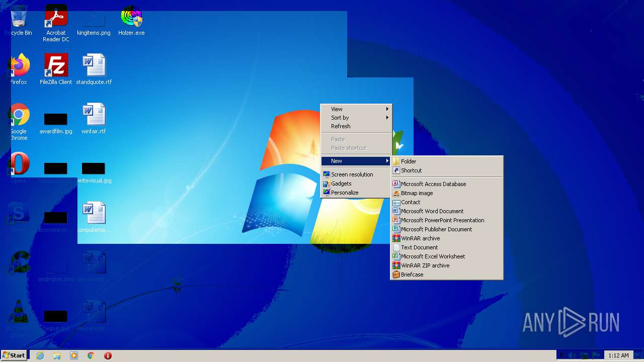The width and height of the screenshot is (644, 362).
Task: Select writevisual.jpg image file
Action: coord(94,172)
